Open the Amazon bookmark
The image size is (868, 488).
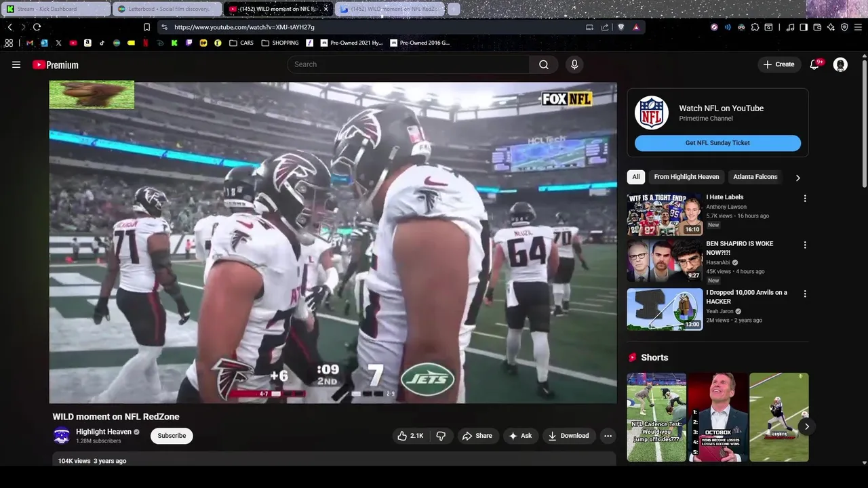[87, 43]
